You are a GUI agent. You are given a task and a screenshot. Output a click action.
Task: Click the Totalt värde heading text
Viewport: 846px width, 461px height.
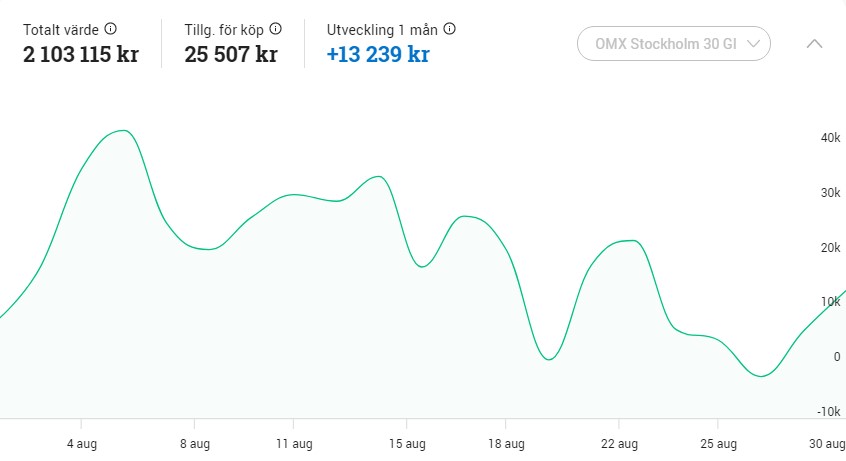coord(61,29)
